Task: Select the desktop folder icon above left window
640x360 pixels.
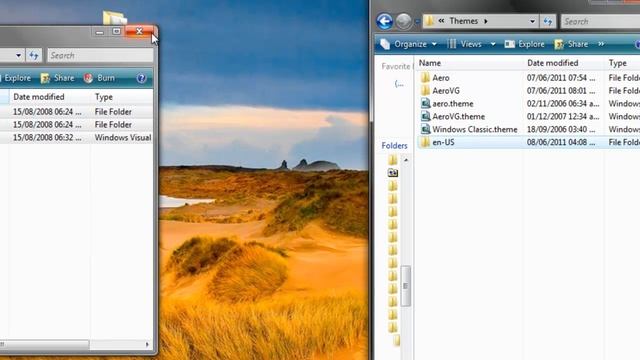Action: [114, 18]
